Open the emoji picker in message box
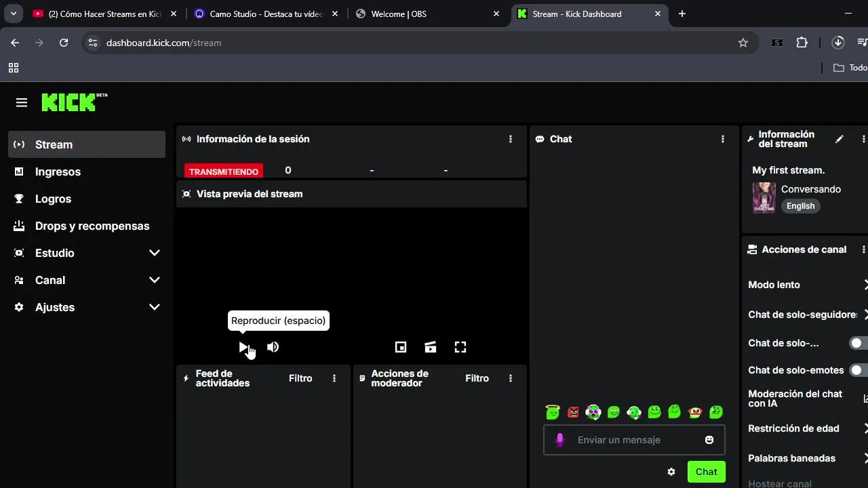 coord(709,440)
